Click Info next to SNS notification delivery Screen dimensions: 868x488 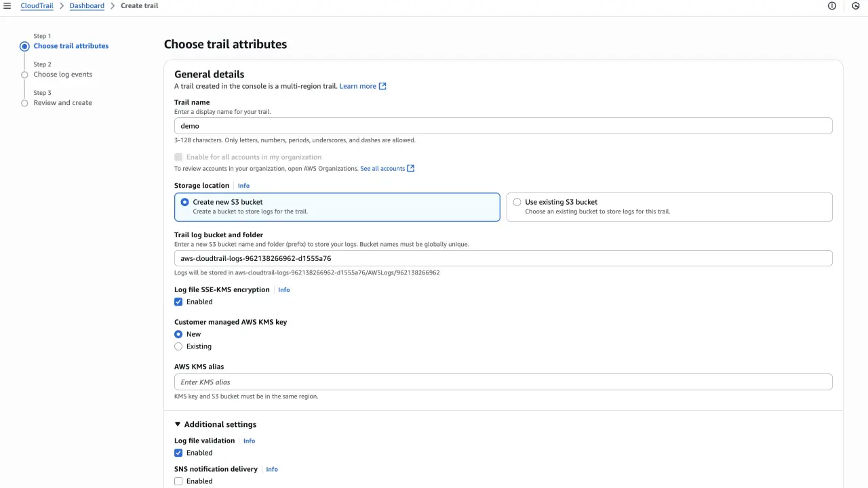pos(272,469)
